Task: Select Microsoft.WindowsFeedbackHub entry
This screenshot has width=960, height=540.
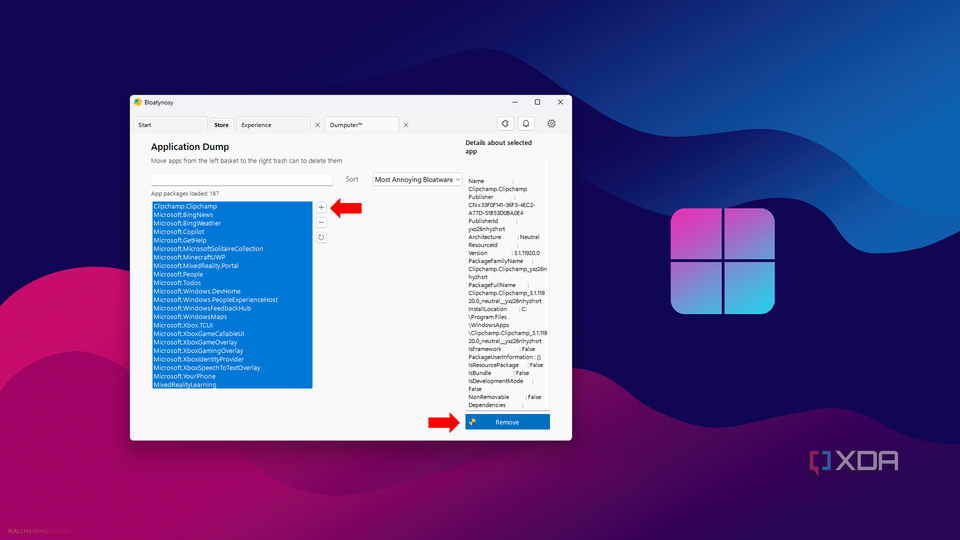Action: click(232, 309)
